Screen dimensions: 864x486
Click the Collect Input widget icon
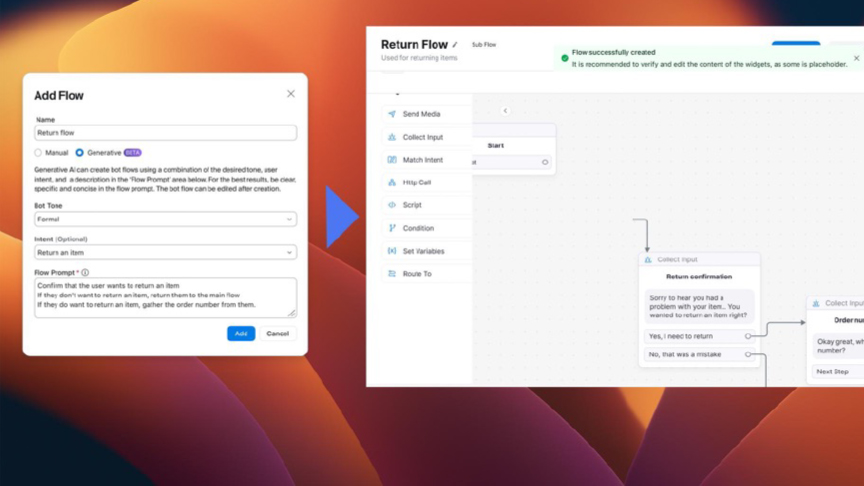tap(392, 137)
